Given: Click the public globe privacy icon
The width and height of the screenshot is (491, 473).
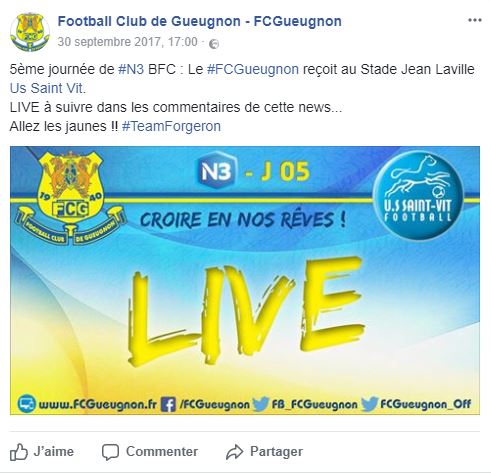Looking at the screenshot, I should (x=214, y=44).
